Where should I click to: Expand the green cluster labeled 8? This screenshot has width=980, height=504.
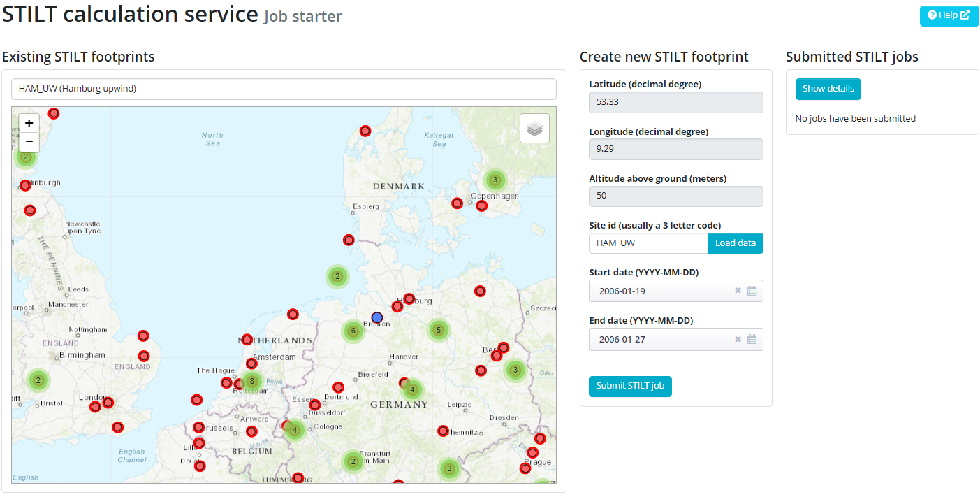[x=252, y=381]
